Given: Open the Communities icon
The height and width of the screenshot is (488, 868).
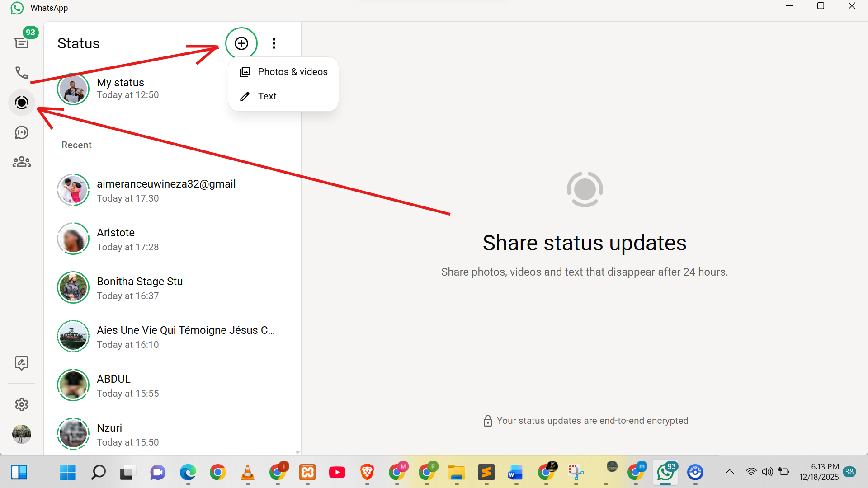Looking at the screenshot, I should pyautogui.click(x=22, y=162).
